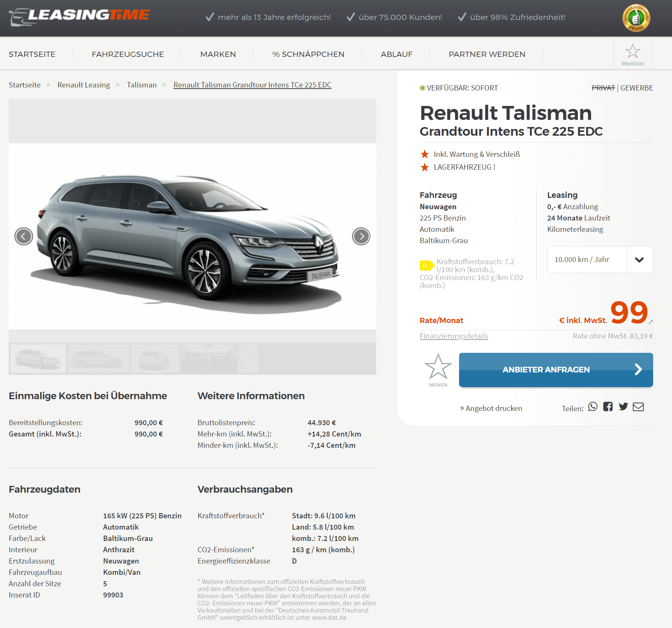This screenshot has width=672, height=628.
Task: Select fifth thumbnail document view
Action: (248, 358)
